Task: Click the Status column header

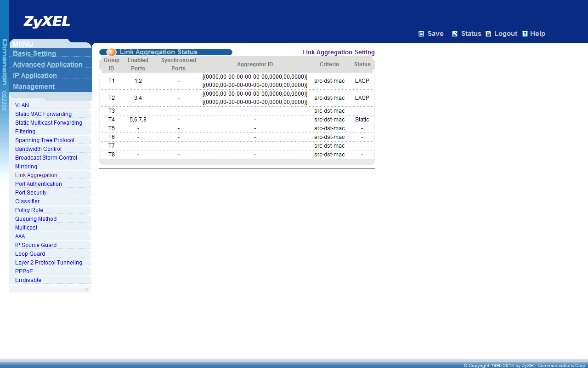Action: pyautogui.click(x=362, y=64)
